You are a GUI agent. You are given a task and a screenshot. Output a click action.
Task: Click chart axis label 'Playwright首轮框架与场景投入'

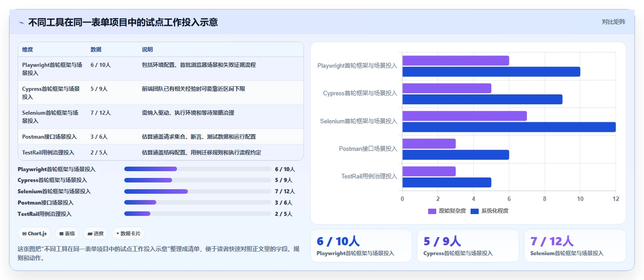click(357, 66)
